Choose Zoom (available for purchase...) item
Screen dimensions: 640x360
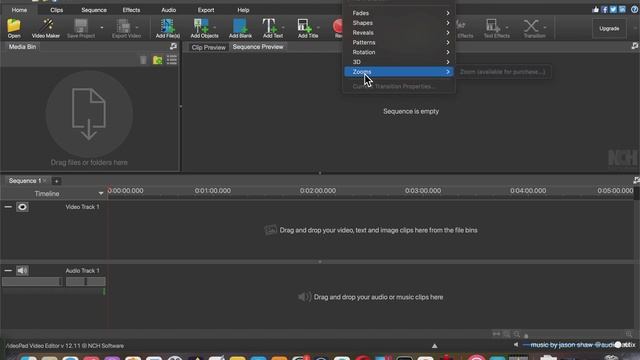[502, 72]
